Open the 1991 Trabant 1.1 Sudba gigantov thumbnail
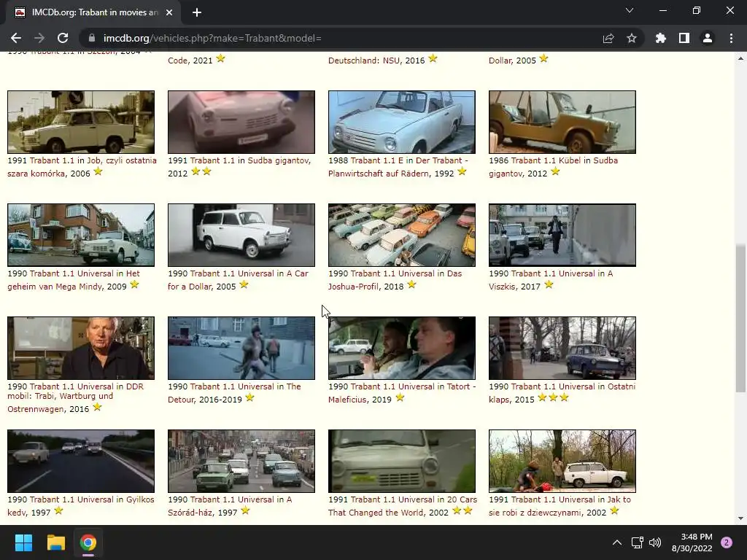Screen dimensions: 747x560 [241, 122]
